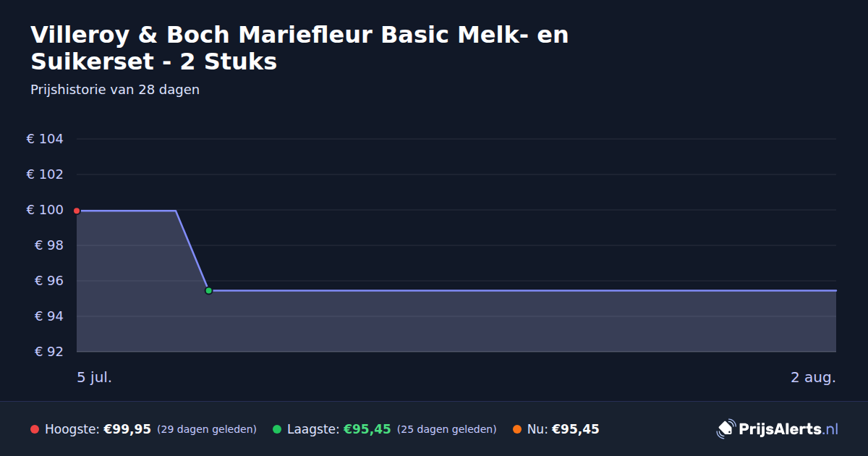
Task: Click the green lowest-price dot on chart
Action: (x=208, y=290)
